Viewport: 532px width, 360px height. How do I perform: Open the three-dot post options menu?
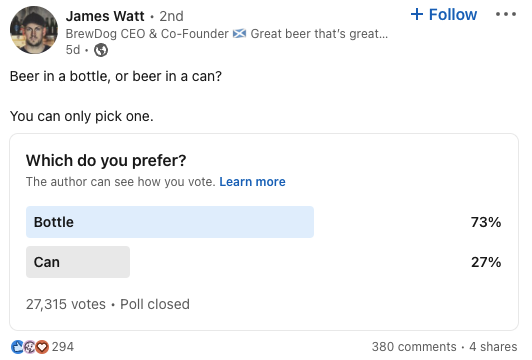point(506,14)
